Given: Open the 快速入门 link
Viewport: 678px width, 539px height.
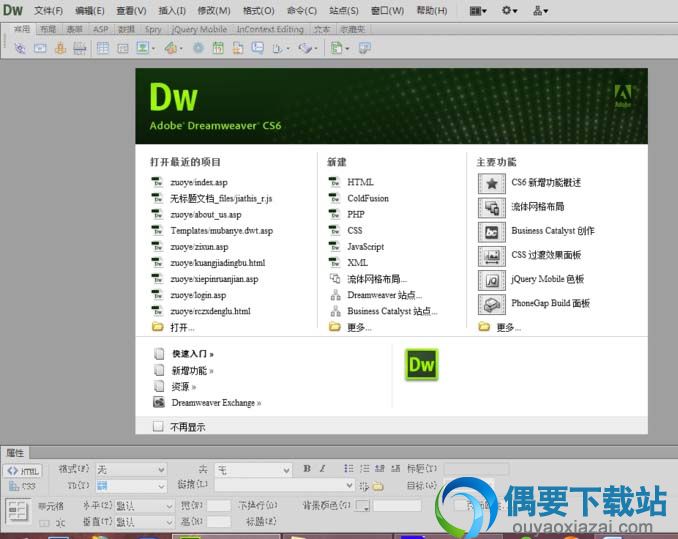Looking at the screenshot, I should (193, 354).
